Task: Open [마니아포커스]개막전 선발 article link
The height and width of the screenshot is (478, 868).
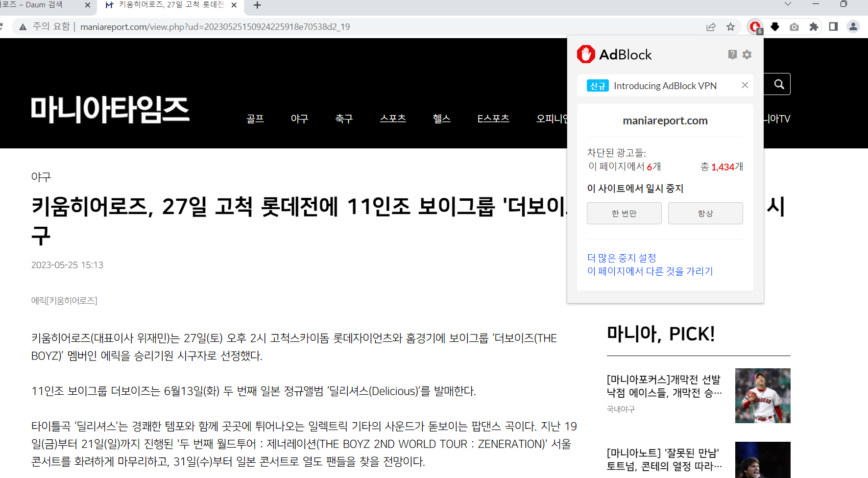Action: tap(664, 386)
